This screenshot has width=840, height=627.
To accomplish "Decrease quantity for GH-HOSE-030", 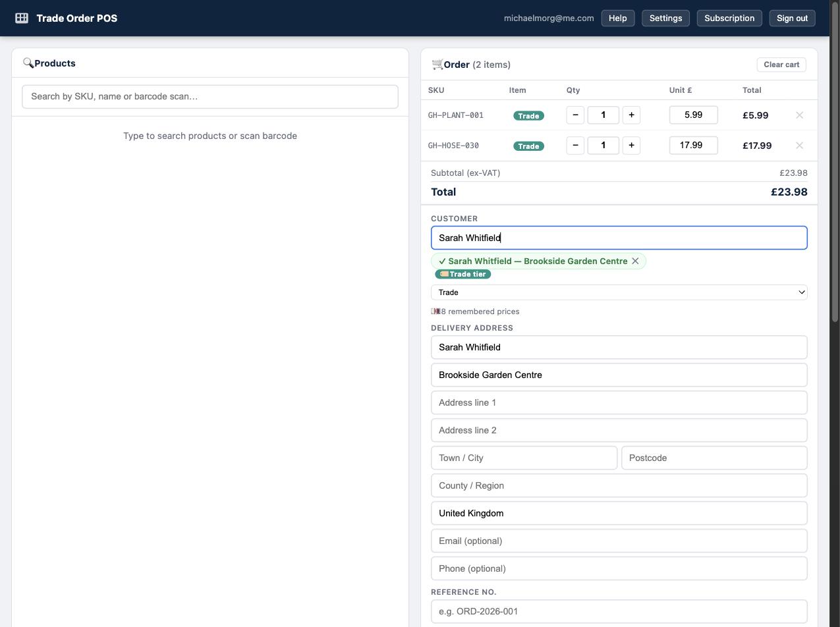I will point(575,145).
